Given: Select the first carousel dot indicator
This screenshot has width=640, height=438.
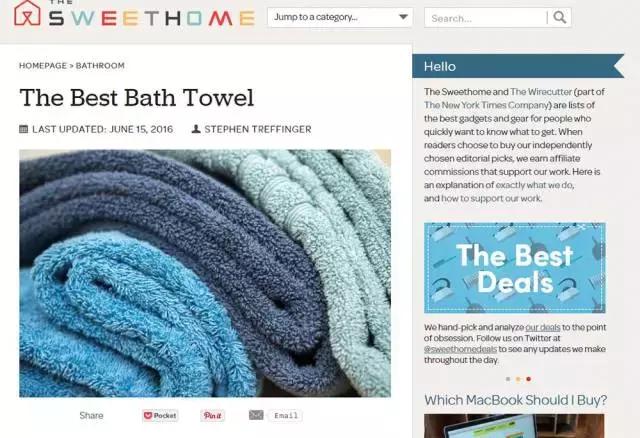Looking at the screenshot, I should 508,379.
